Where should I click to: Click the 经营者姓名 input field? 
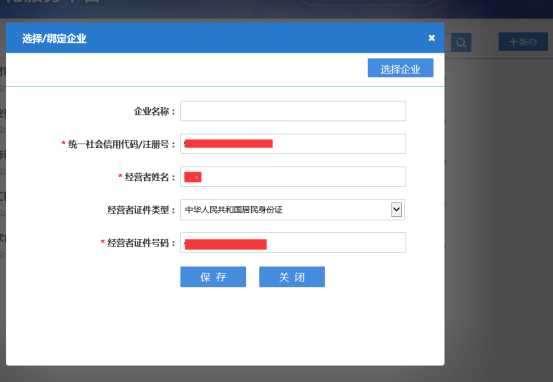[x=293, y=176]
